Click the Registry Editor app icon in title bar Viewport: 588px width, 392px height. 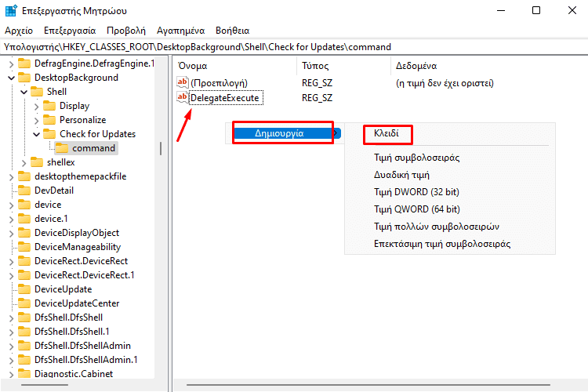[x=11, y=10]
